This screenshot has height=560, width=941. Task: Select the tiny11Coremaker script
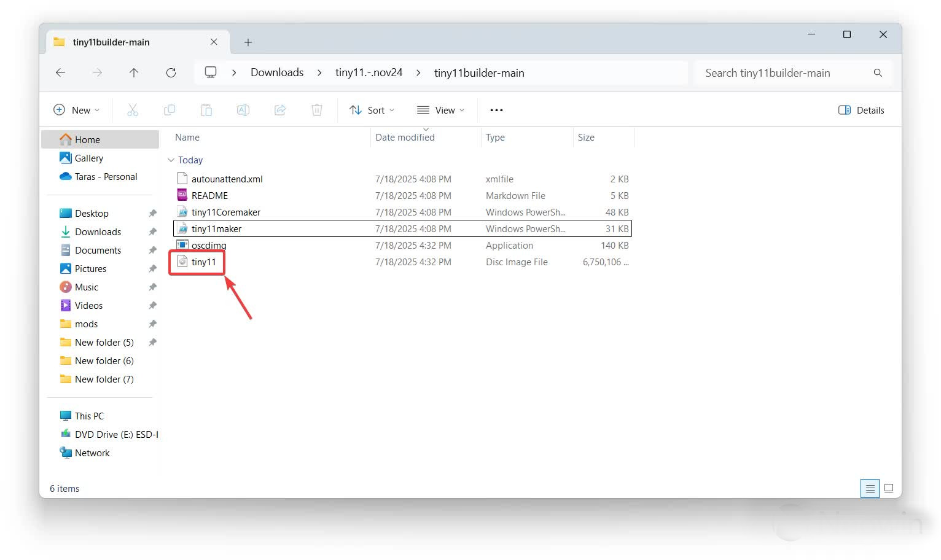click(402, 212)
